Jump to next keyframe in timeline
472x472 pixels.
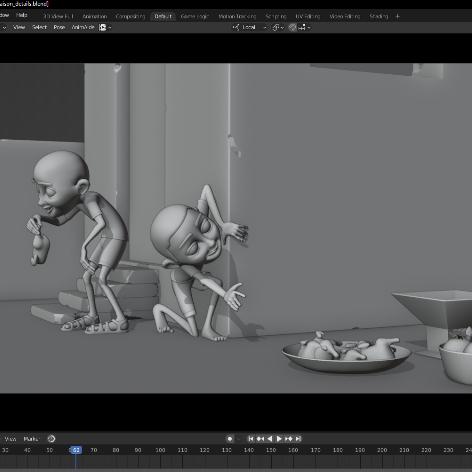click(x=289, y=439)
